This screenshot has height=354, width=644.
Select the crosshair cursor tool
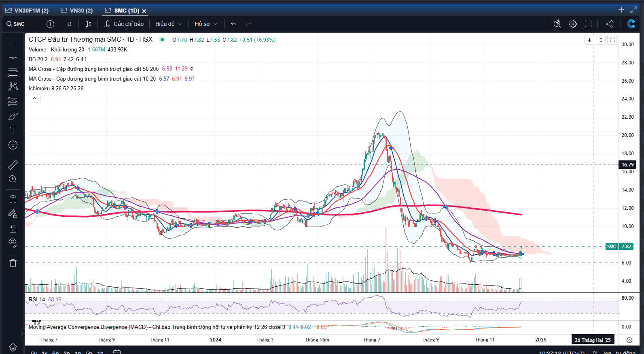click(x=13, y=43)
